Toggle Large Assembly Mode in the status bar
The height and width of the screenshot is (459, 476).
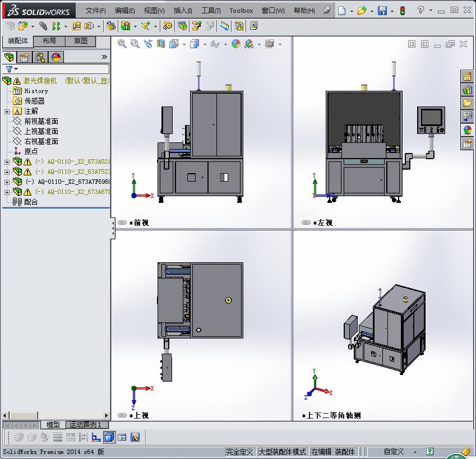(x=281, y=452)
